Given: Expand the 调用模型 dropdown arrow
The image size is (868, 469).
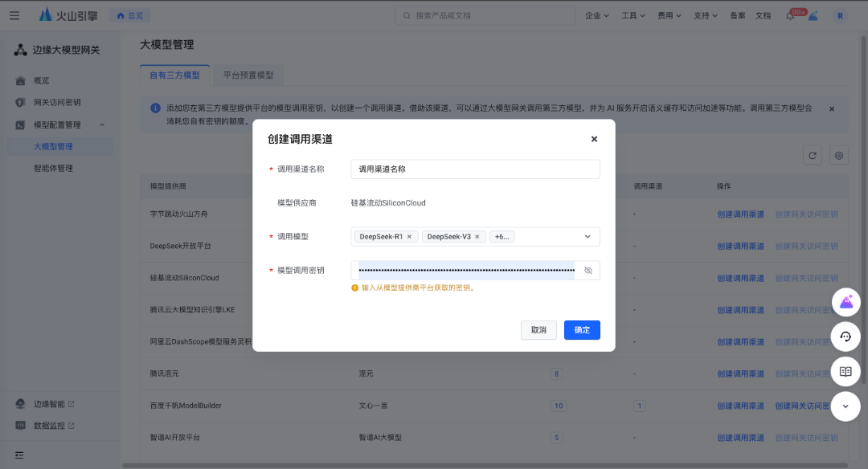Looking at the screenshot, I should coord(588,237).
